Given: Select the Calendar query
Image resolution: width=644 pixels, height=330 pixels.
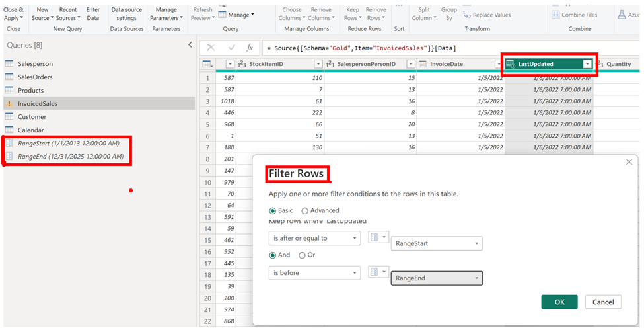Looking at the screenshot, I should point(31,130).
